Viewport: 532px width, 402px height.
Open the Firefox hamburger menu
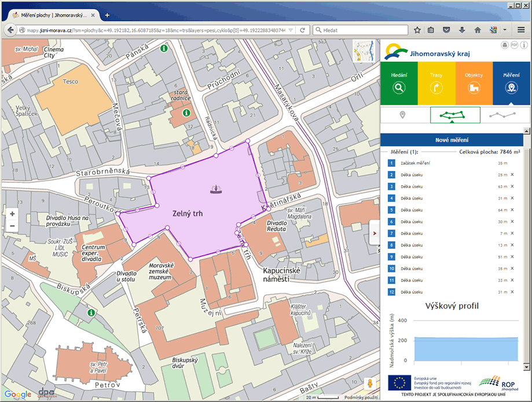pos(521,30)
